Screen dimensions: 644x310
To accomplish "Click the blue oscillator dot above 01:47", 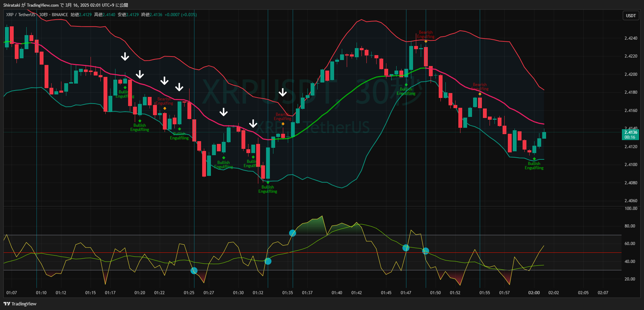I will click(x=406, y=248).
